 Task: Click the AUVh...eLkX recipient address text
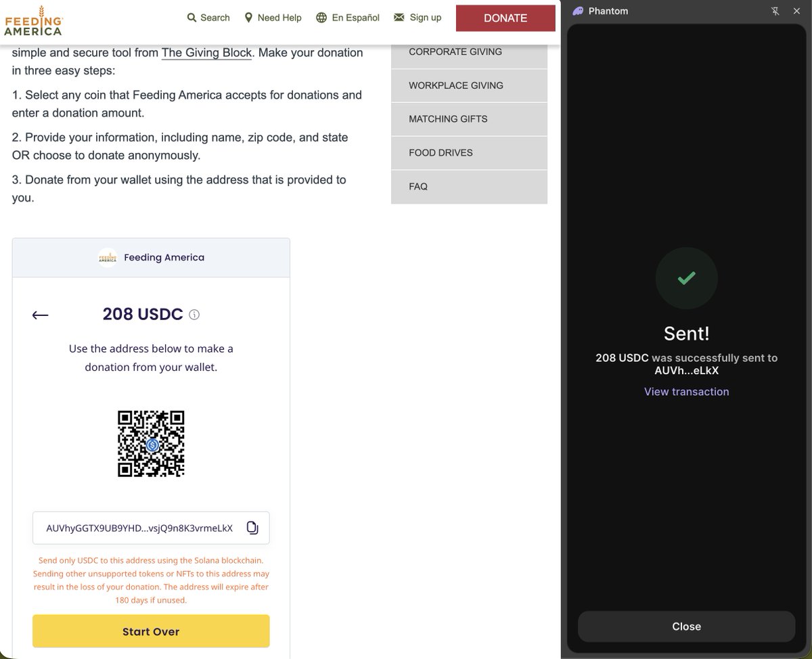pos(687,371)
